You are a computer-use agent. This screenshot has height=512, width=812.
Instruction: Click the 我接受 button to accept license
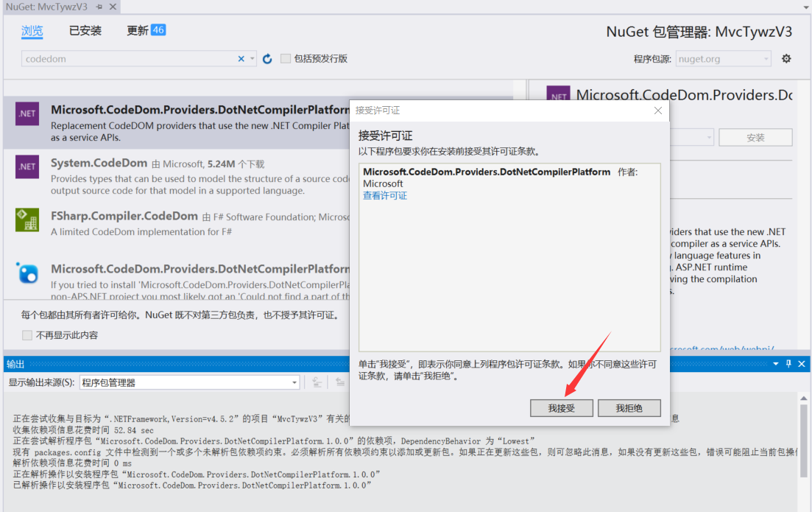pos(561,407)
